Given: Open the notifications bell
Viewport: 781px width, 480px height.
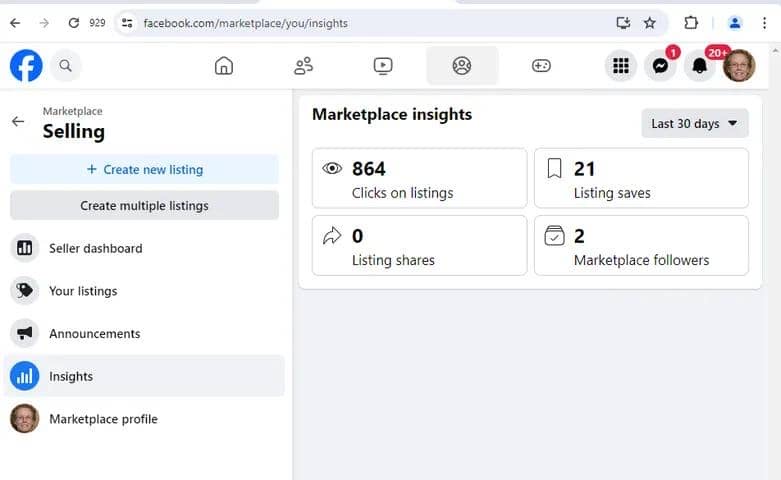Looking at the screenshot, I should 699,66.
